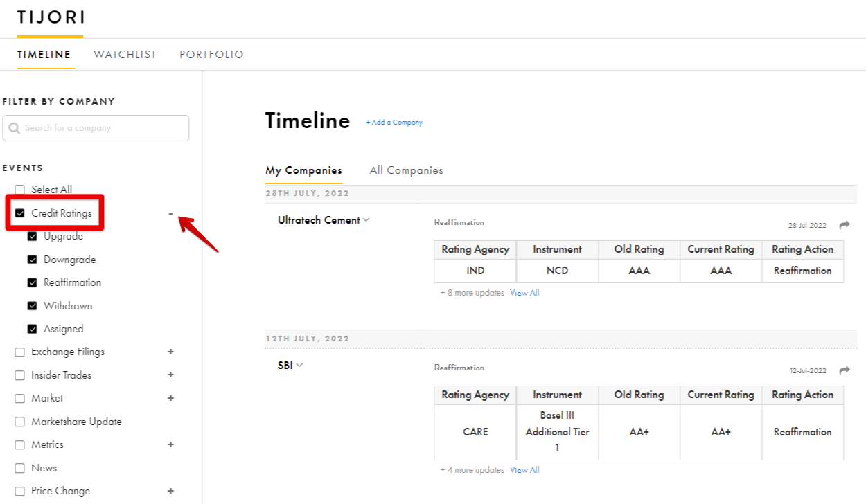Click the 12TH JULY, 2022 header
Screen dimensions: 866x504
(x=308, y=339)
